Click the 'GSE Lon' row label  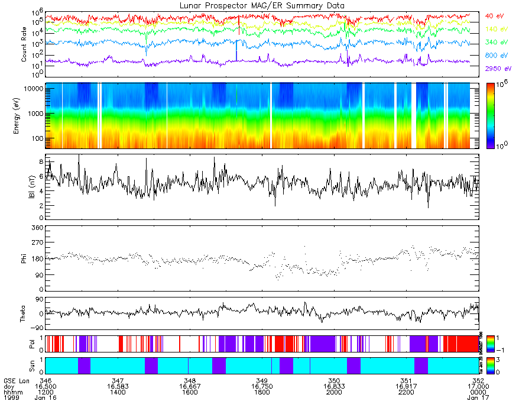[17, 381]
